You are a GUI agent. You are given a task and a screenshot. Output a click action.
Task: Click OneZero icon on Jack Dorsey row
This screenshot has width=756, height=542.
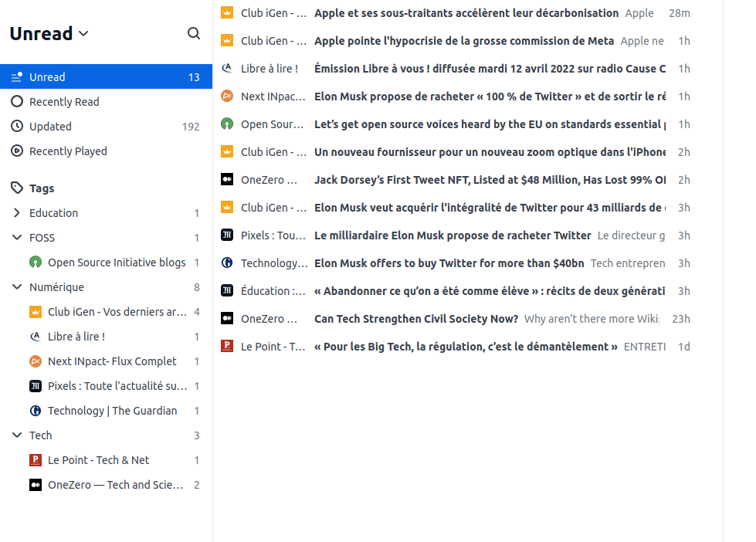point(227,179)
